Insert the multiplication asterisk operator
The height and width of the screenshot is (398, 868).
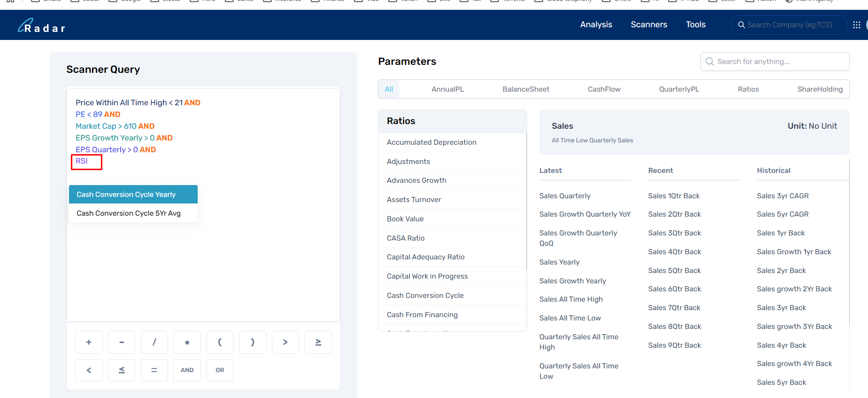[187, 342]
